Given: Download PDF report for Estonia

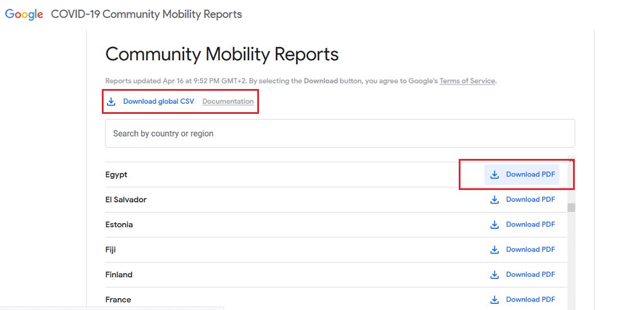Looking at the screenshot, I should tap(522, 224).
